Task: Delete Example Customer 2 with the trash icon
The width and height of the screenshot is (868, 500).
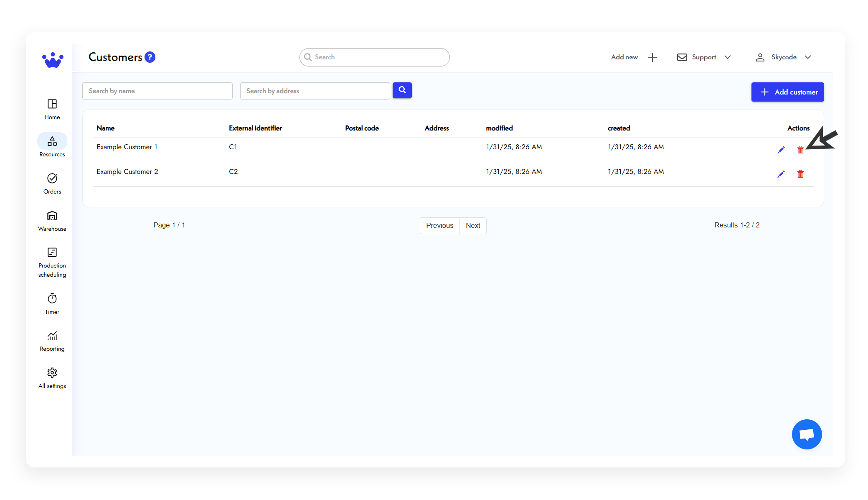Action: (x=800, y=174)
